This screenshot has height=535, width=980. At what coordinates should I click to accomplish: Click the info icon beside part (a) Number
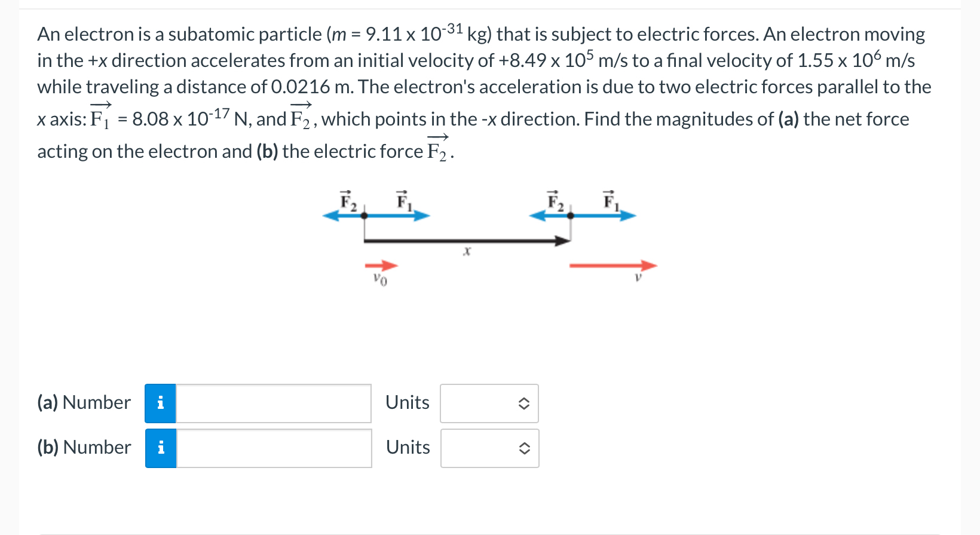pos(160,403)
